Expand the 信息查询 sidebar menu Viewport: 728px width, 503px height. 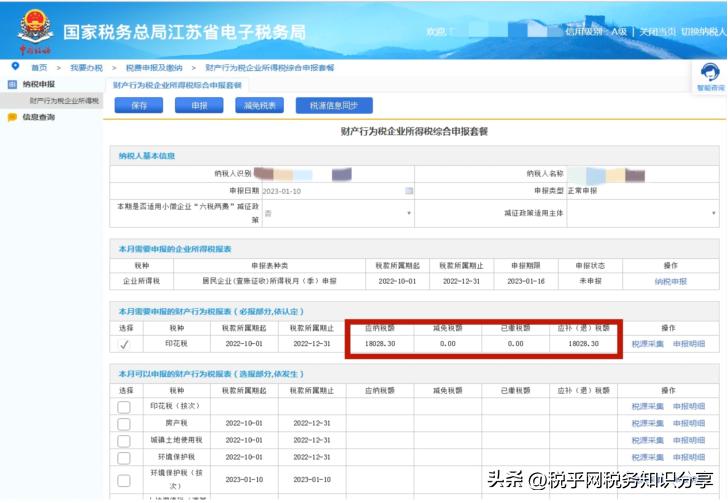pos(39,117)
